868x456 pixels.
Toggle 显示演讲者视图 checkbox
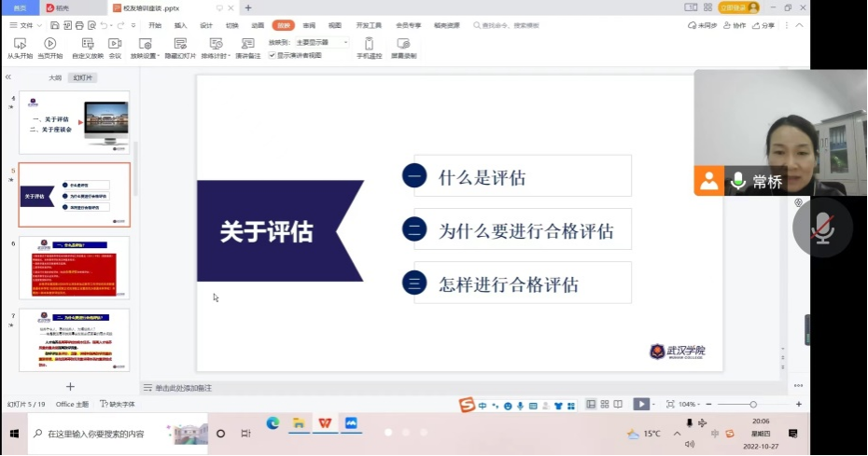[x=273, y=55]
